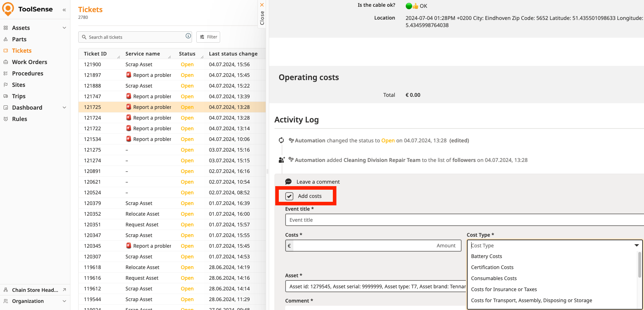Viewport: 644px width, 310px height.
Task: Click the Organization people icon
Action: 6,301
